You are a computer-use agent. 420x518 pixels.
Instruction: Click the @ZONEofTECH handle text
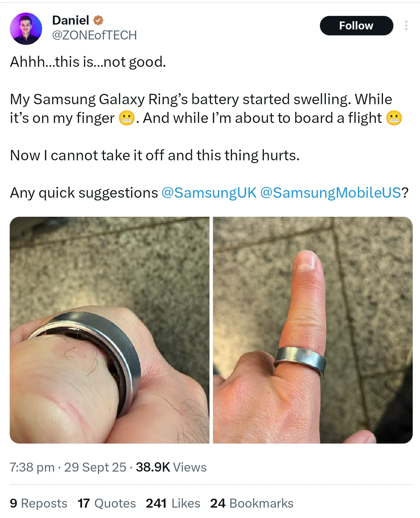94,35
